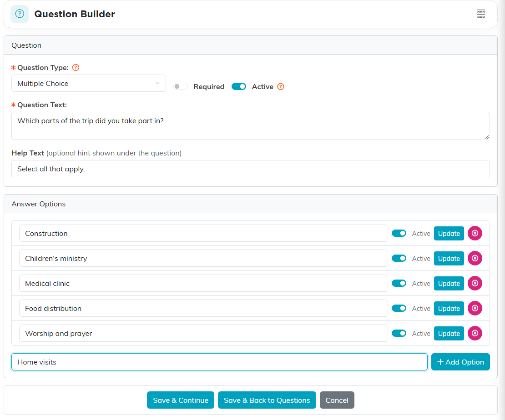
Task: Update the Medical clinic option
Action: [449, 283]
